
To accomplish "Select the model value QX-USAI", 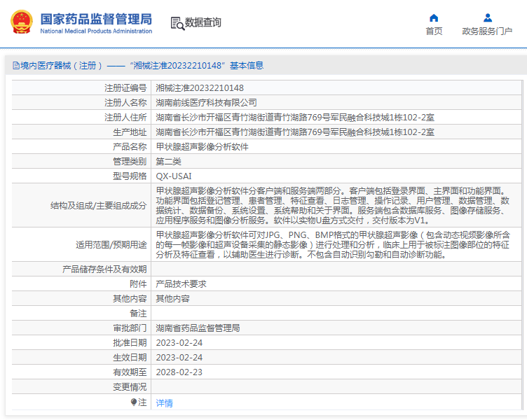I will (174, 176).
